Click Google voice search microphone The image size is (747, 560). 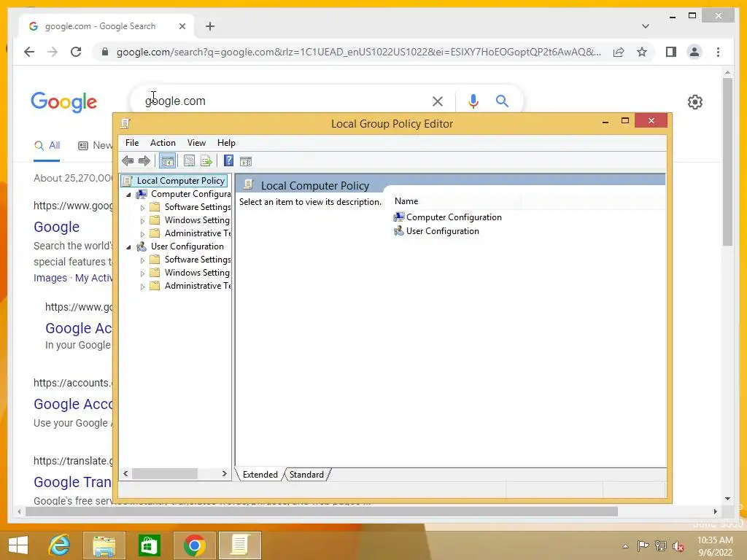pos(473,101)
